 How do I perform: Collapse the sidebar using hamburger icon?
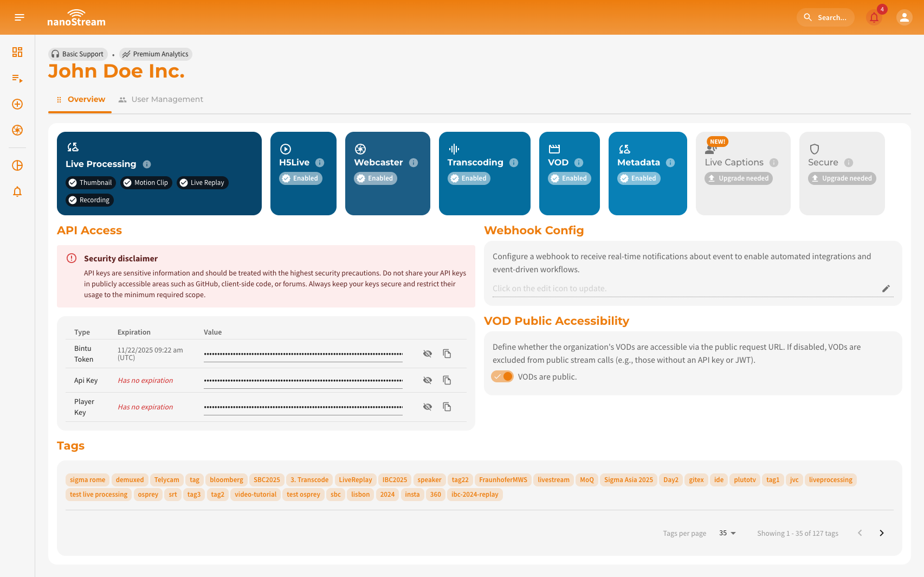pyautogui.click(x=20, y=17)
